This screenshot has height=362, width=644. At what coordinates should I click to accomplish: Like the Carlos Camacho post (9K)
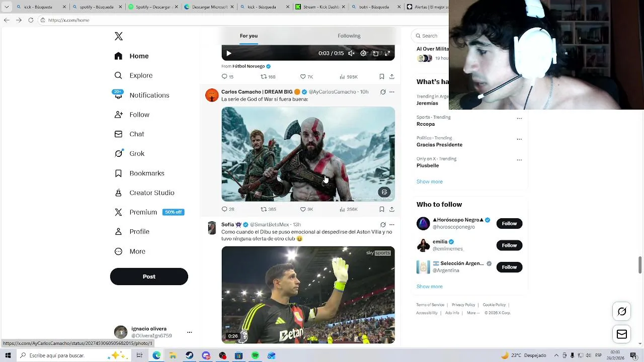point(306,209)
